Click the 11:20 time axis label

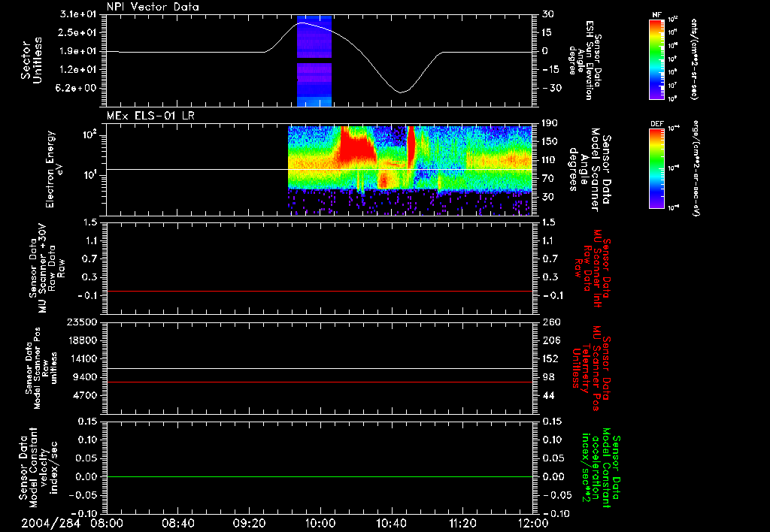[x=462, y=523]
